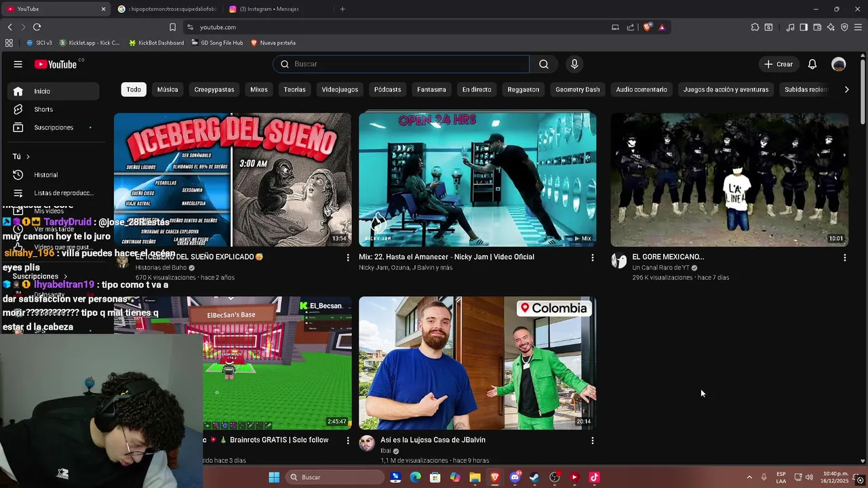The width and height of the screenshot is (868, 488).
Task: Select the Todo filter chip
Action: [134, 89]
